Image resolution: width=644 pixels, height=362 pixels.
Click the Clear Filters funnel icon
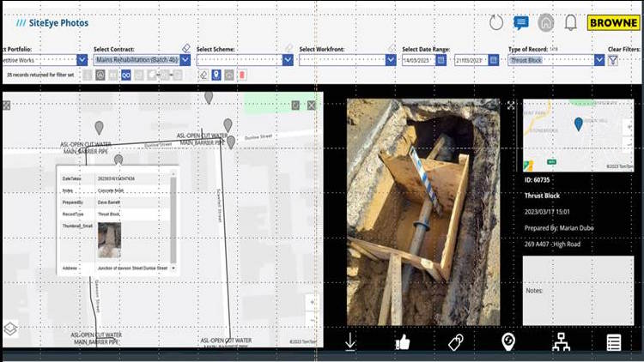[613, 60]
